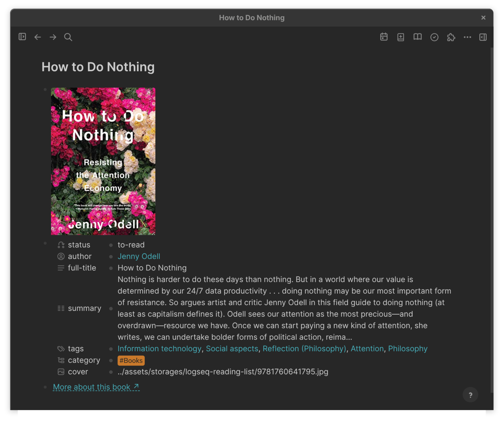Click the checkmark circle toolbar icon
This screenshot has height=422, width=504.
pos(434,37)
